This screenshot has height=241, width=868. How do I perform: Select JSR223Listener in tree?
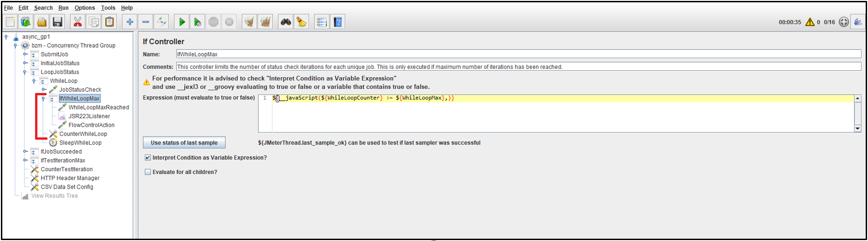point(89,116)
